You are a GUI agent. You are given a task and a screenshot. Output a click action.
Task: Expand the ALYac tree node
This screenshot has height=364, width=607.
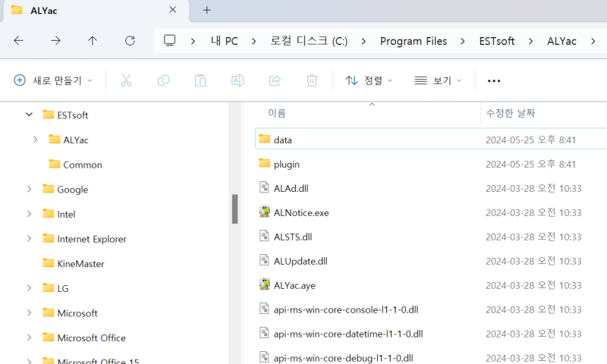pyautogui.click(x=35, y=140)
